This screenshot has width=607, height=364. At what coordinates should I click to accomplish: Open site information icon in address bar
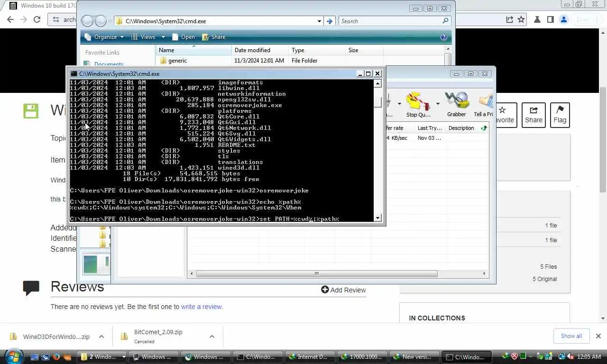tap(56, 19)
